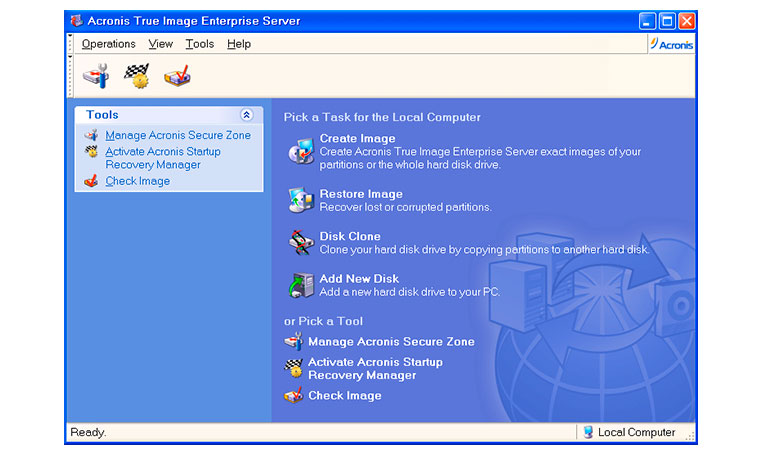Click the Manage Acronis Secure Zone toolbar icon
The width and height of the screenshot is (760, 453).
click(96, 76)
